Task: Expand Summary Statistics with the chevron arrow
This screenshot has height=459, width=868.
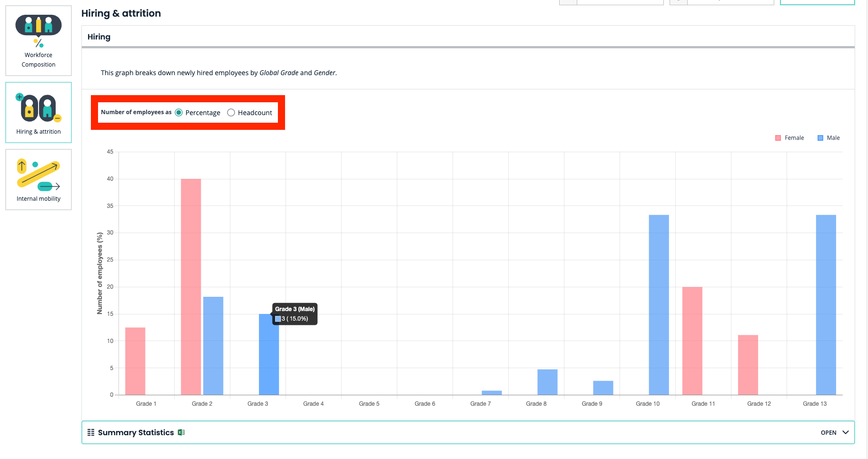Action: [x=846, y=432]
